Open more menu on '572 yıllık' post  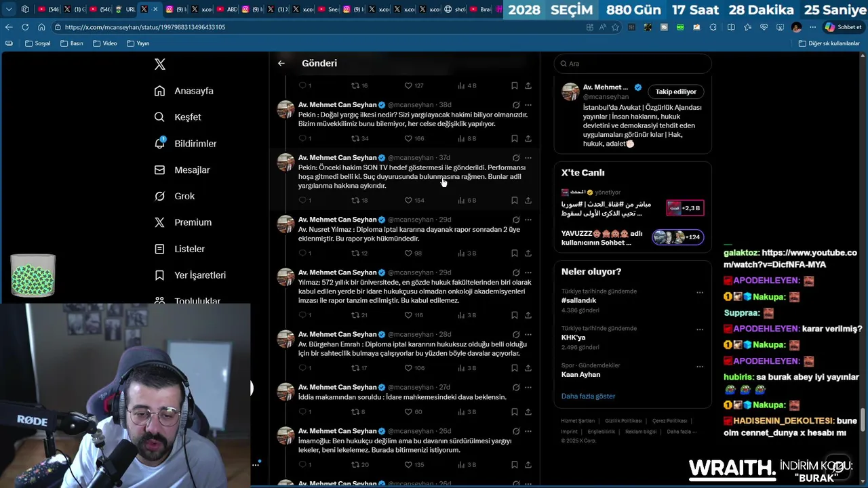tap(528, 272)
